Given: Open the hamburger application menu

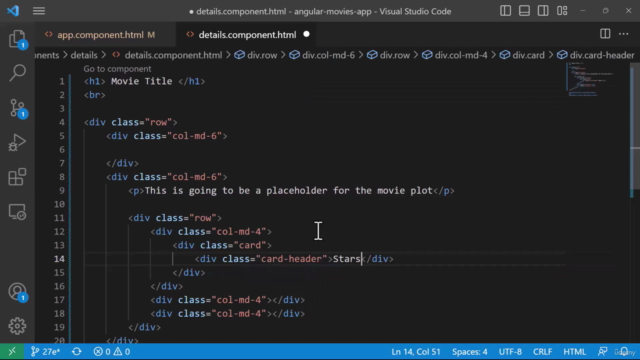Looking at the screenshot, I should coord(39,11).
